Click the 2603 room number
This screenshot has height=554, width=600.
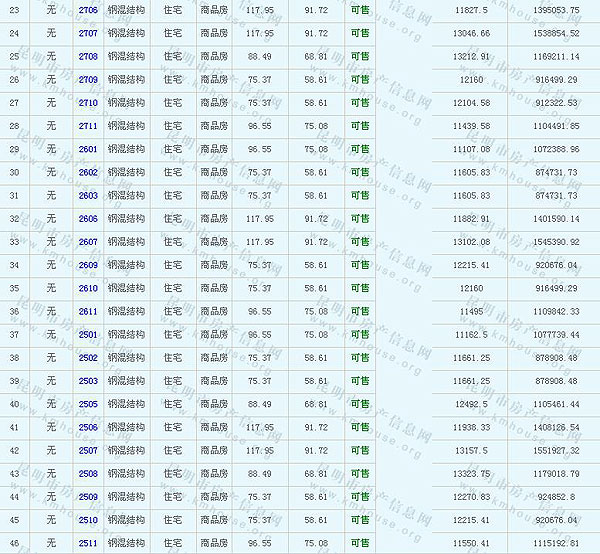click(x=88, y=195)
